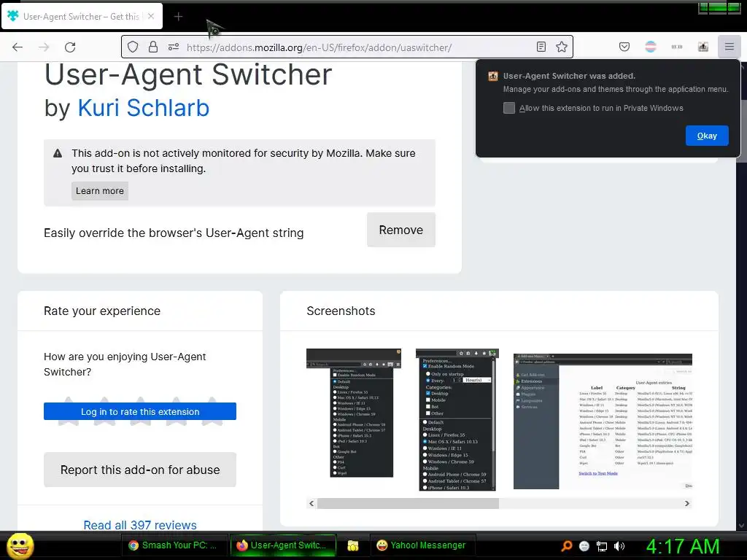Open Read all 397 reviews link
747x560 pixels.
tap(140, 525)
